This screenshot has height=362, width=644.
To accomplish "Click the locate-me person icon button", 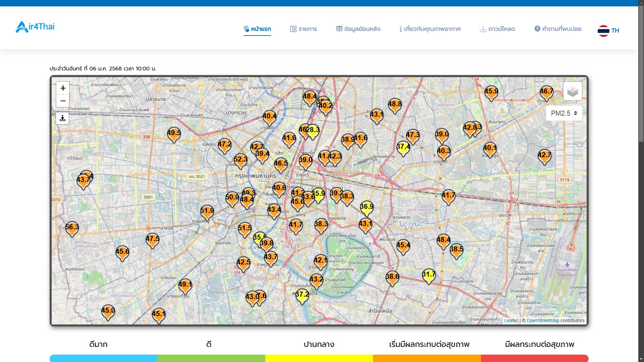I will click(x=63, y=118).
